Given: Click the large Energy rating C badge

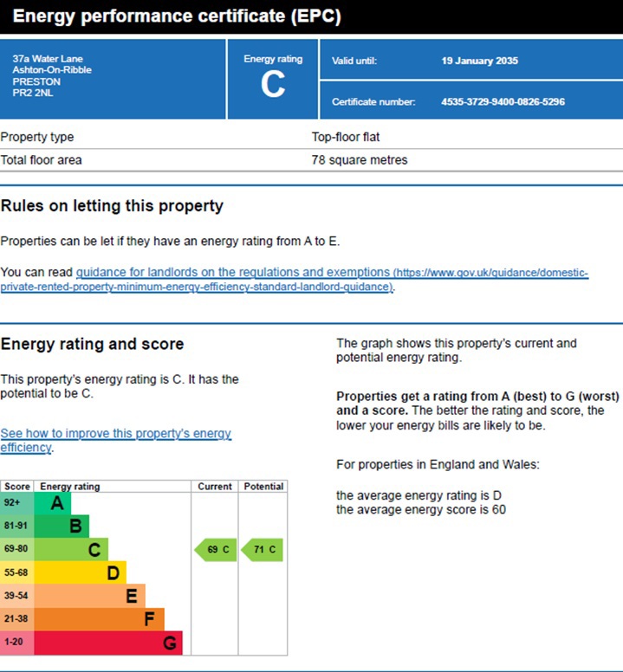Looking at the screenshot, I should point(273,80).
